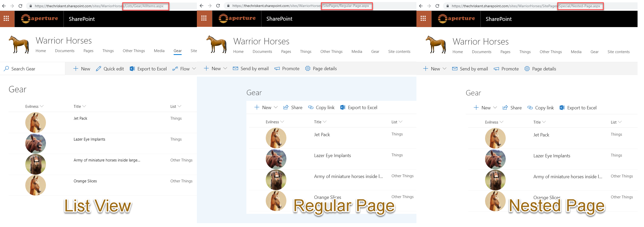Click Gear web part heading in Regular Page
The width and height of the screenshot is (644, 227).
tap(254, 93)
